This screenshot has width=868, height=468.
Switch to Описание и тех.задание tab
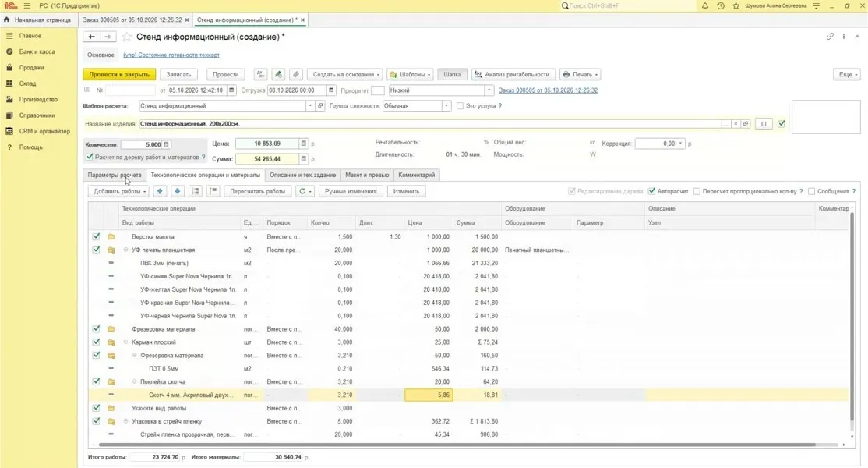(x=303, y=175)
